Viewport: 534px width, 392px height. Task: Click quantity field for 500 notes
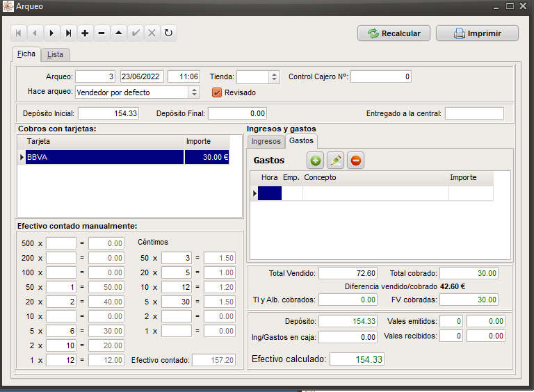click(61, 243)
